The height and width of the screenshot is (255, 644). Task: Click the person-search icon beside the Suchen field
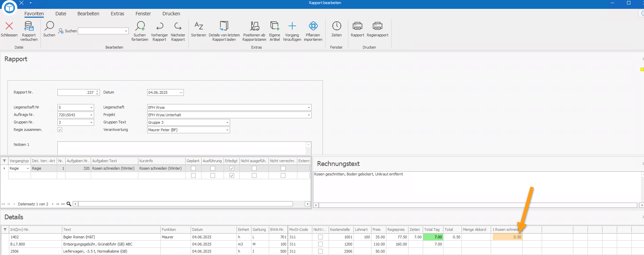pos(61,31)
